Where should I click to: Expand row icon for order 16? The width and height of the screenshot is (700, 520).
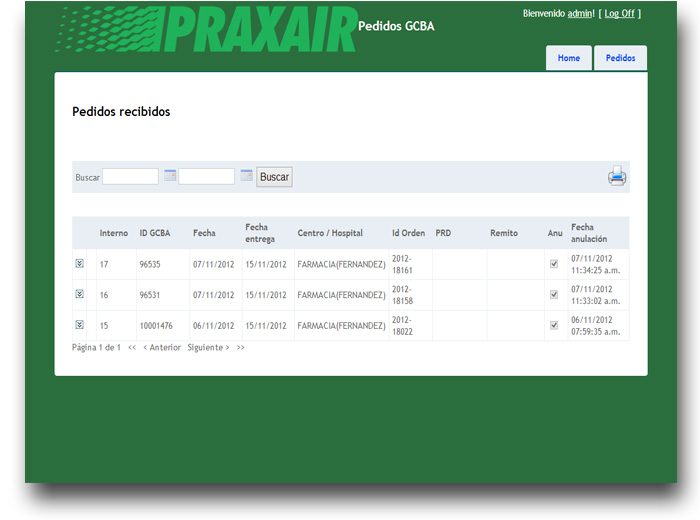(79, 295)
